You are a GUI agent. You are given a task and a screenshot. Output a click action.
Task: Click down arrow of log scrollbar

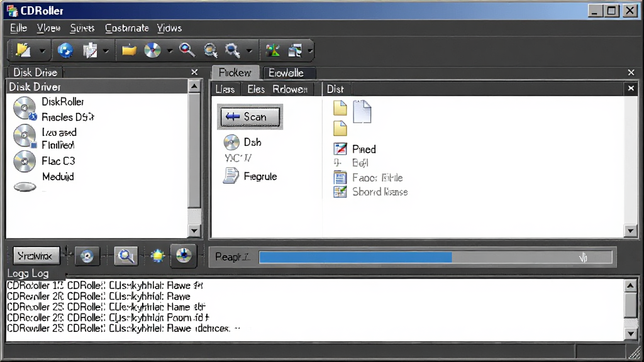tap(630, 333)
